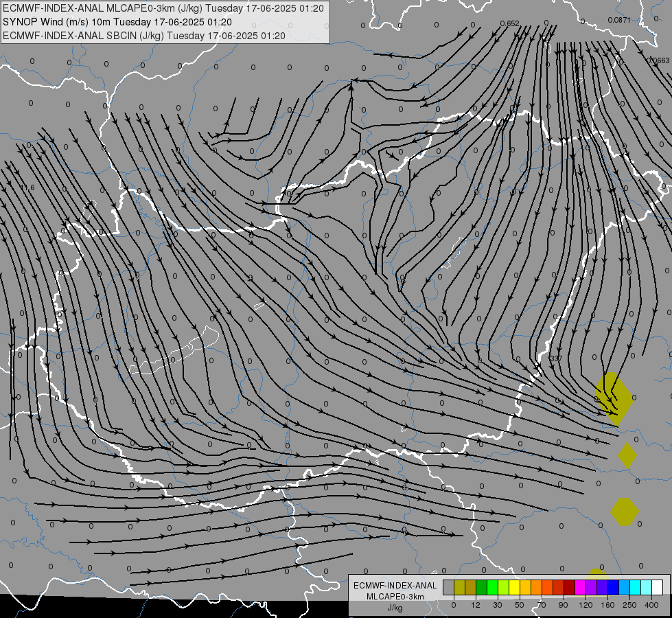The image size is (672, 618).
Task: Click the legend tick label 160
Action: [x=607, y=605]
